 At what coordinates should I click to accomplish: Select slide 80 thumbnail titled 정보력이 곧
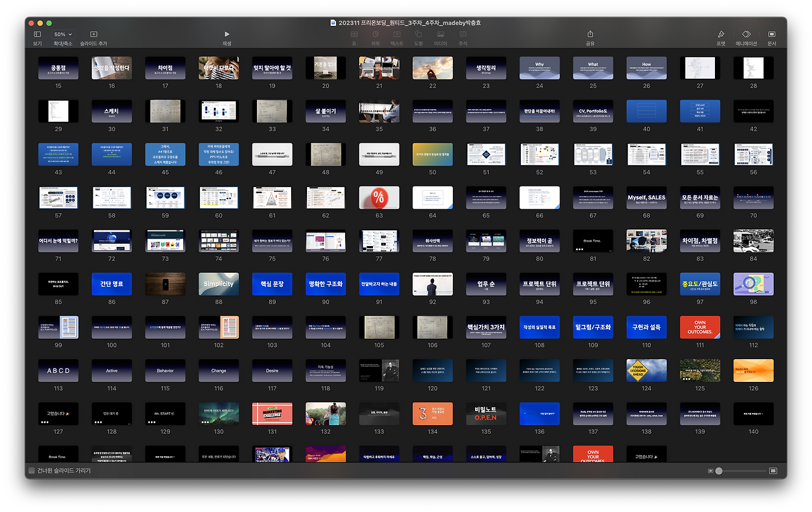pos(539,241)
